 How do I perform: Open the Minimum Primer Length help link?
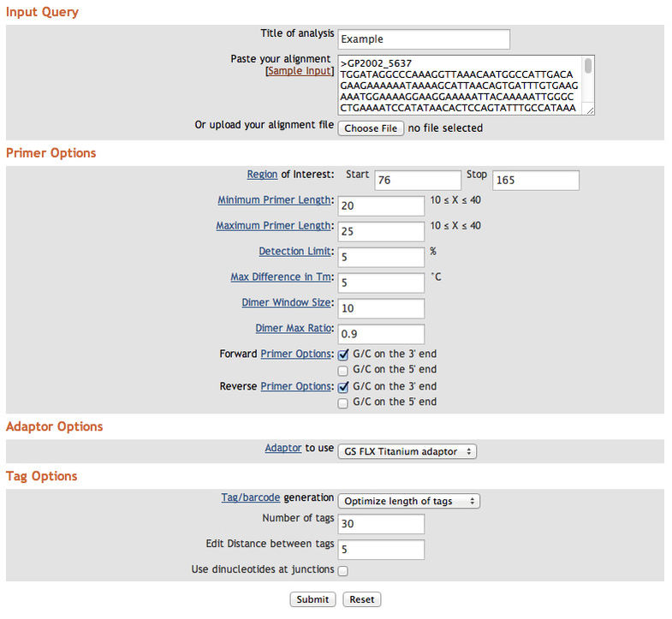pyautogui.click(x=273, y=200)
